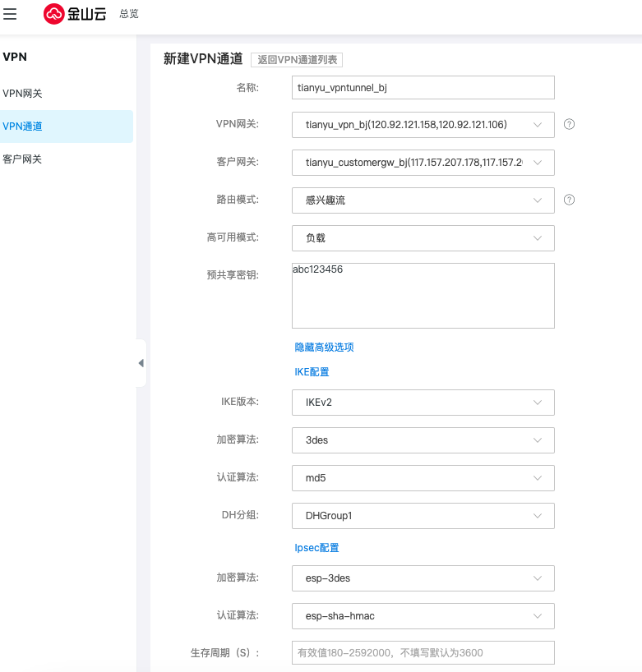Open the 客户网关 dropdown
The height and width of the screenshot is (672, 642).
[x=423, y=163]
